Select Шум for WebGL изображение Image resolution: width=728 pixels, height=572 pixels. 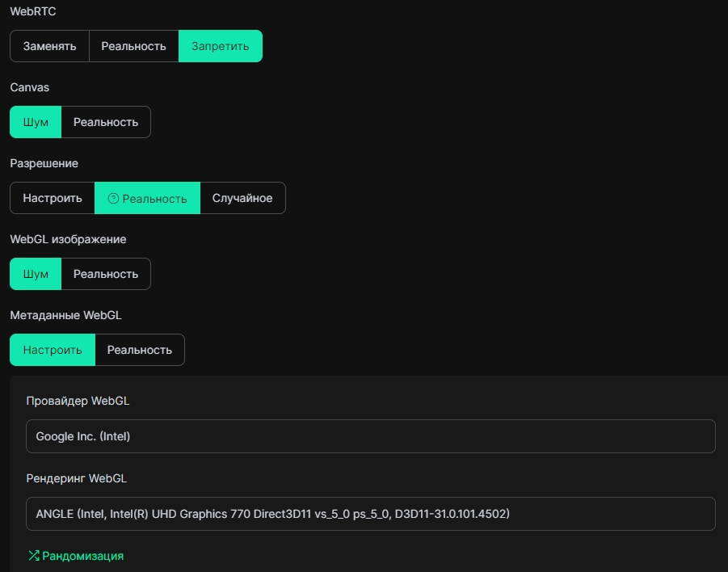tap(36, 274)
